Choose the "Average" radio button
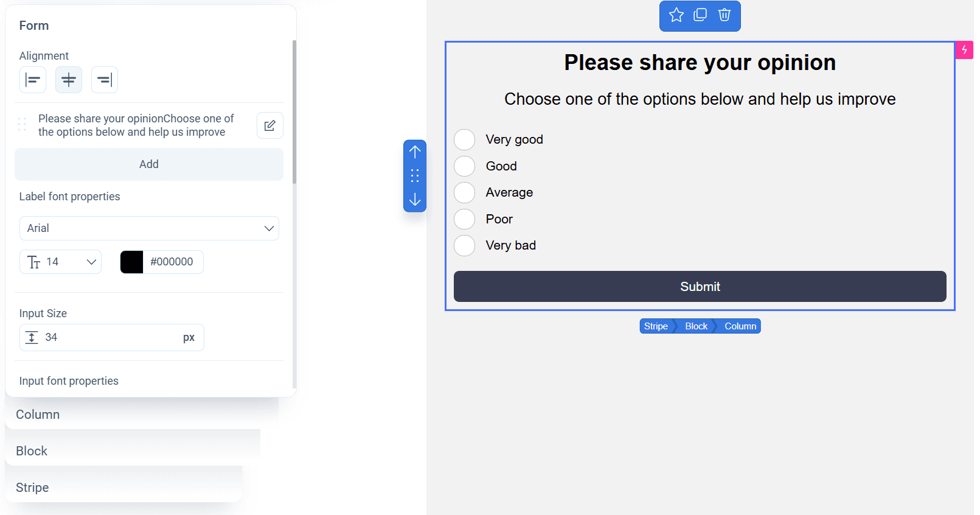The width and height of the screenshot is (980, 515). [465, 192]
